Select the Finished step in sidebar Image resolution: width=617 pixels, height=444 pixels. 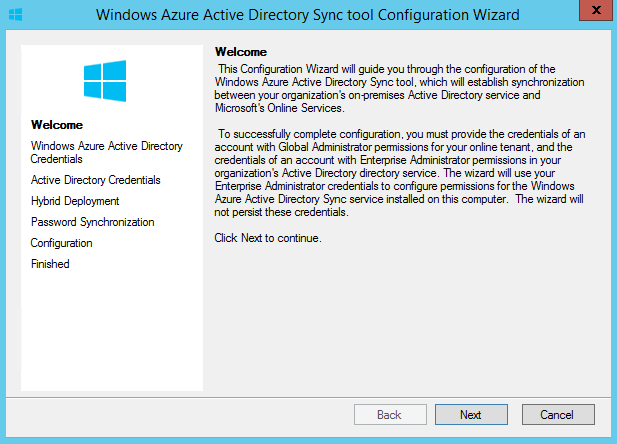point(50,264)
